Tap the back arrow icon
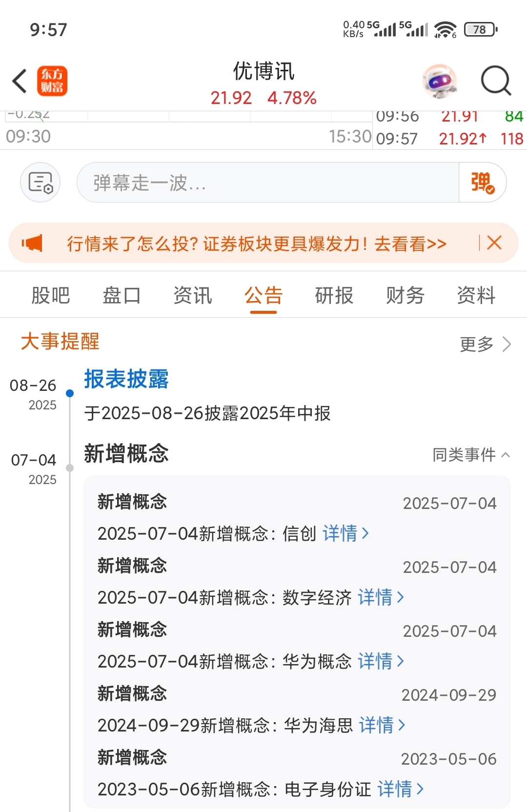 pyautogui.click(x=20, y=81)
